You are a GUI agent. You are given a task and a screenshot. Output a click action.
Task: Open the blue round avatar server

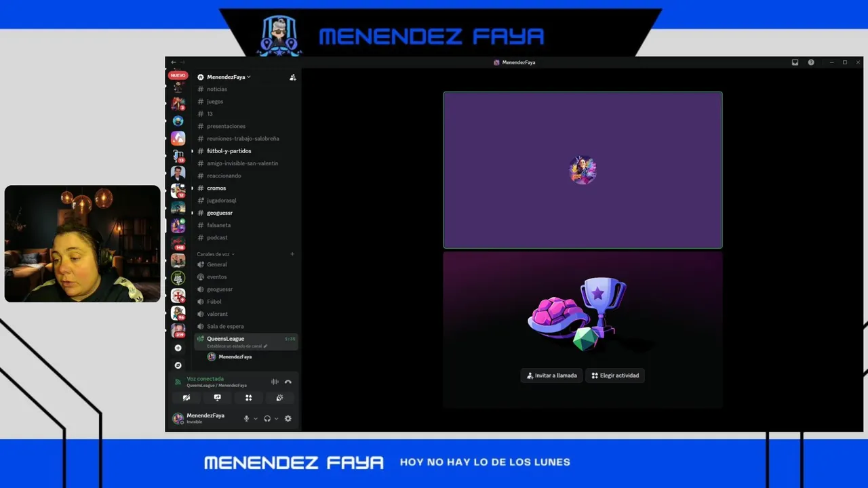pos(178,121)
